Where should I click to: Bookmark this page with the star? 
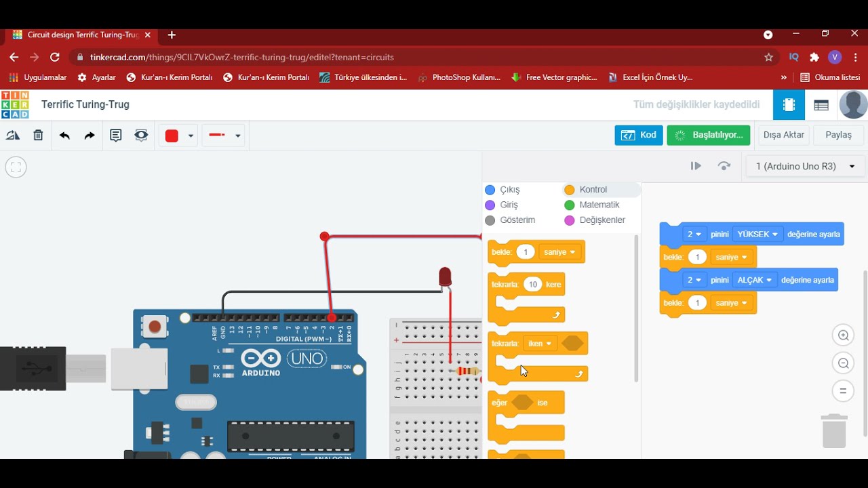768,58
